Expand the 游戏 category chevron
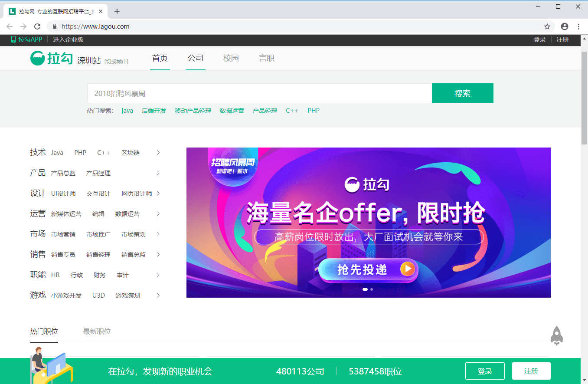The image size is (588, 384). click(158, 295)
